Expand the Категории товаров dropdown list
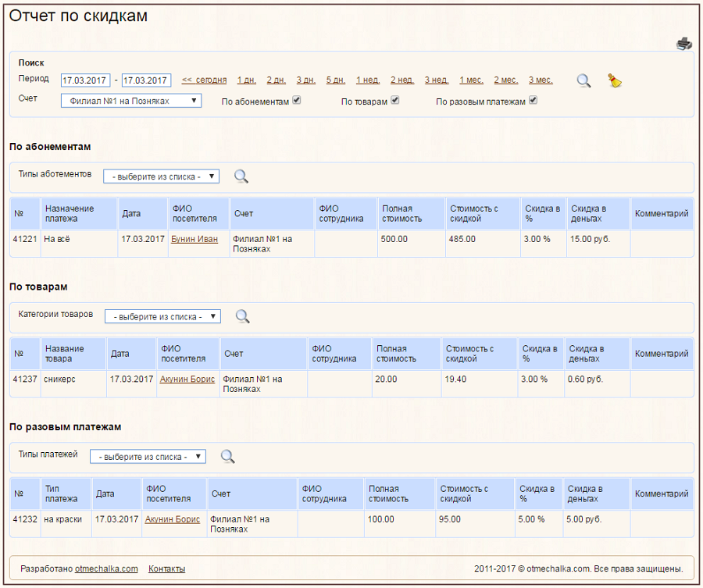The height and width of the screenshot is (588, 703). tap(162, 316)
